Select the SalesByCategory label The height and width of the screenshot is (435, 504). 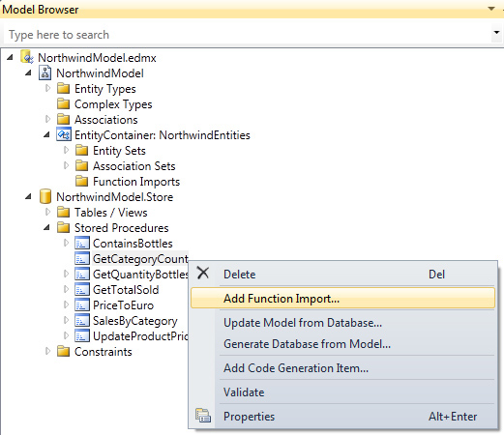[x=135, y=321]
